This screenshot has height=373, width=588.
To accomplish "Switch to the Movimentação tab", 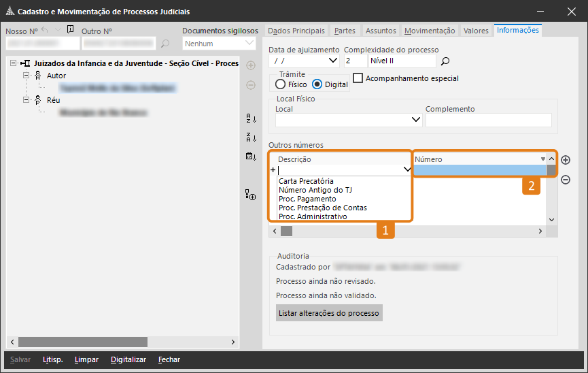I will [430, 31].
